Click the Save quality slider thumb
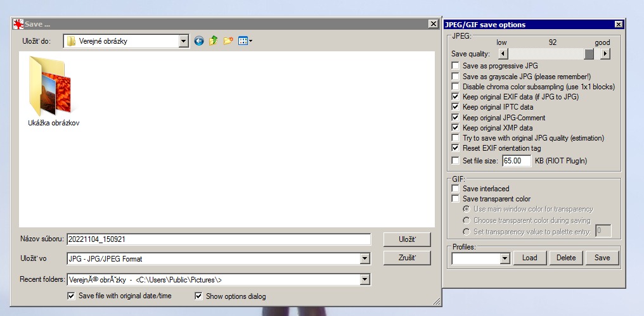 tap(589, 54)
